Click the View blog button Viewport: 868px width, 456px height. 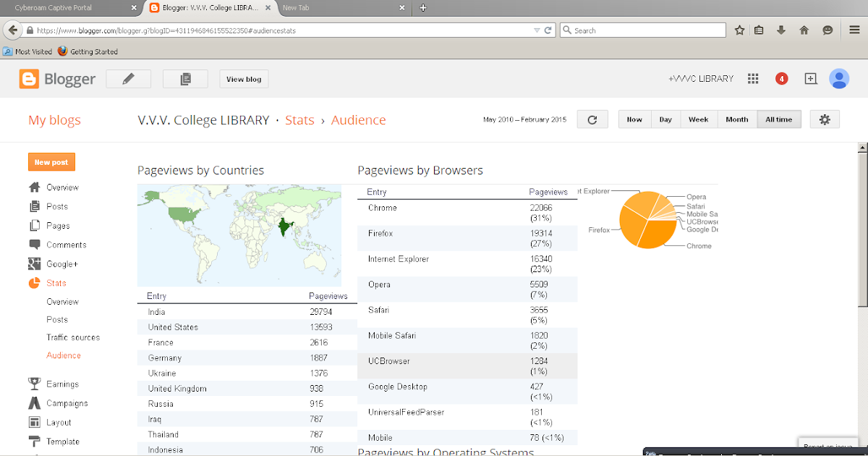tap(244, 79)
